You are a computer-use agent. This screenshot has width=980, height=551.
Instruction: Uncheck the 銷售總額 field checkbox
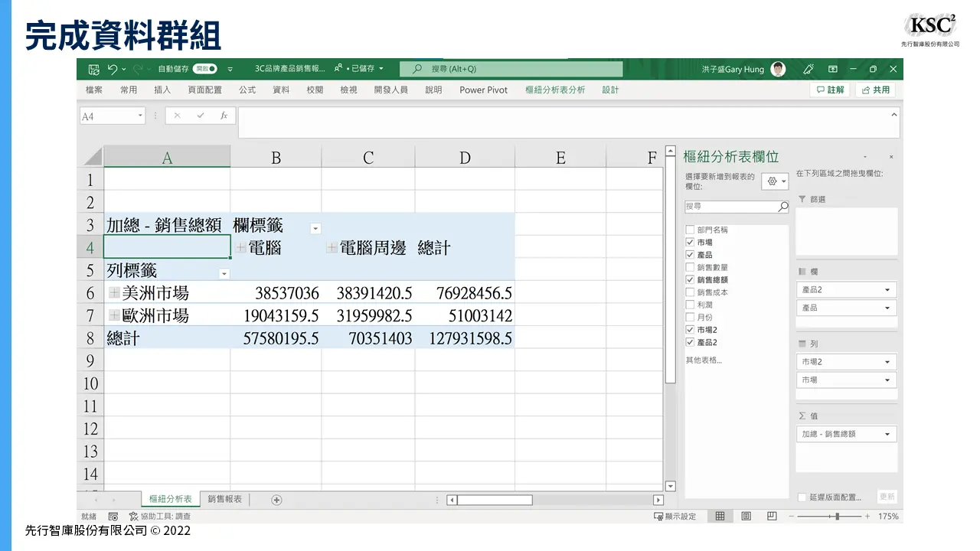[690, 279]
